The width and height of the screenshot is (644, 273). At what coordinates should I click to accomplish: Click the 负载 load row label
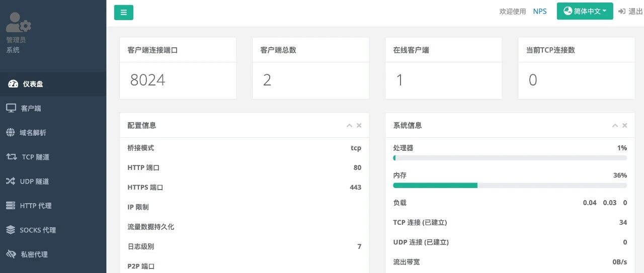coord(399,203)
